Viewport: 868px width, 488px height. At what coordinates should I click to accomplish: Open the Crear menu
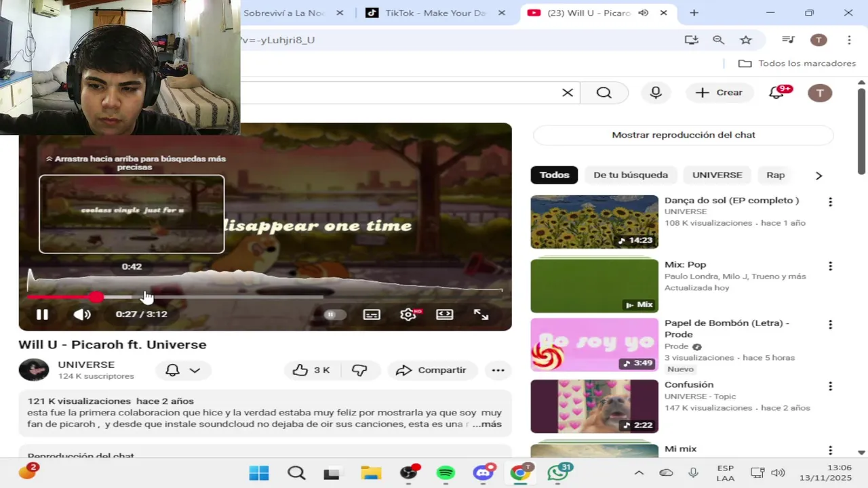(719, 93)
